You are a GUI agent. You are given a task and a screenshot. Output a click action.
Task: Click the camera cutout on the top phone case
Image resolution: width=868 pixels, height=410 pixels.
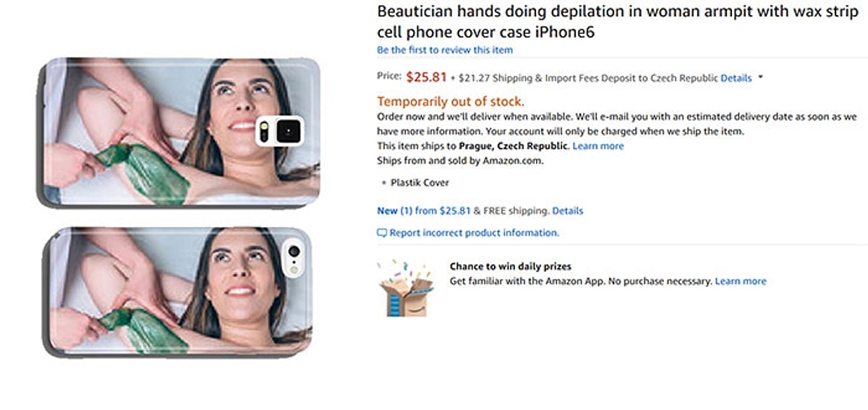click(280, 130)
